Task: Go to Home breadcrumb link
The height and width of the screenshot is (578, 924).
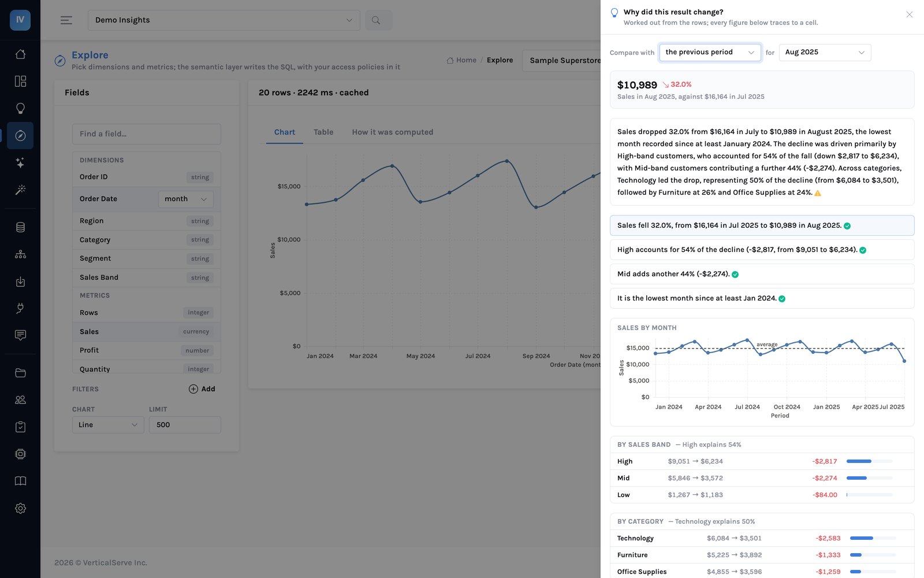Action: pyautogui.click(x=461, y=60)
